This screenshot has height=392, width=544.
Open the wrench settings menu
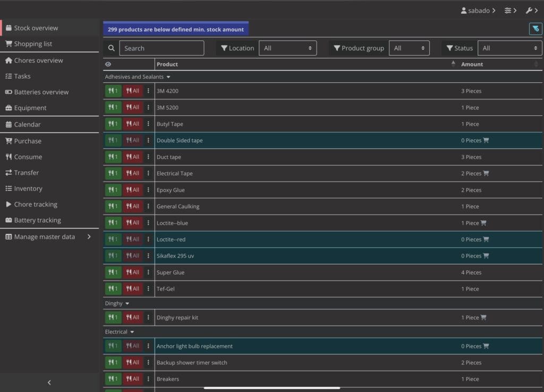pos(531,11)
